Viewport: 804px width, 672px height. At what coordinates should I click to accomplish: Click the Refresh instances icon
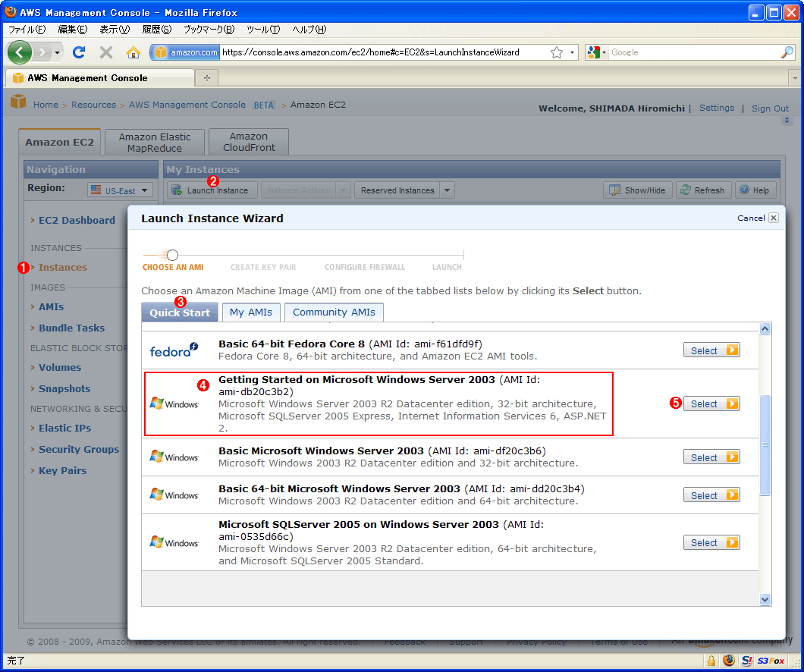point(686,190)
